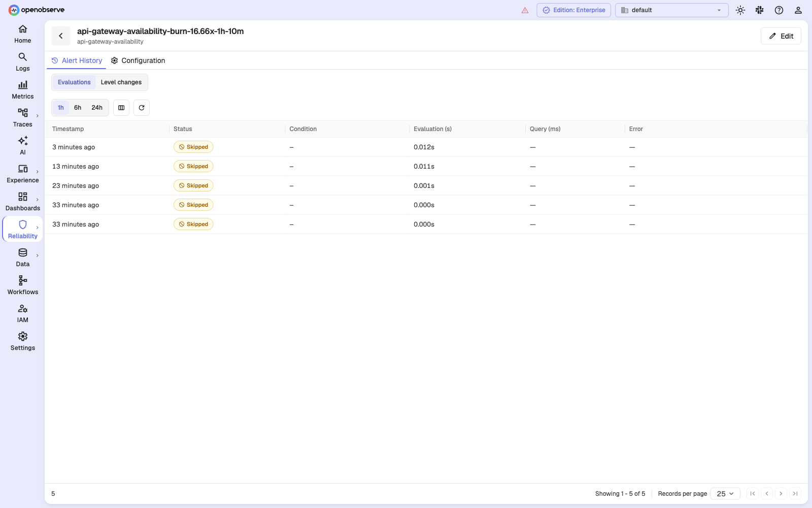Open the Slack community icon
812x508 pixels.
pyautogui.click(x=760, y=10)
